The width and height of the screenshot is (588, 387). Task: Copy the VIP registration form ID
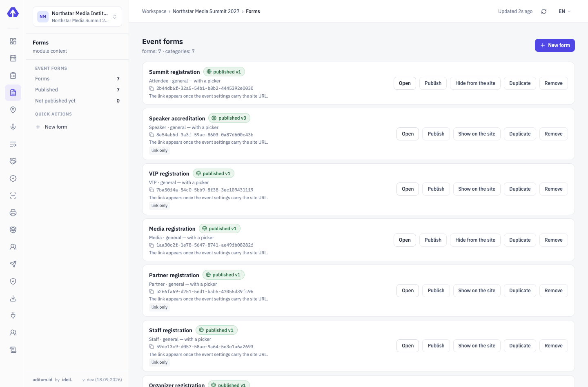(x=151, y=190)
